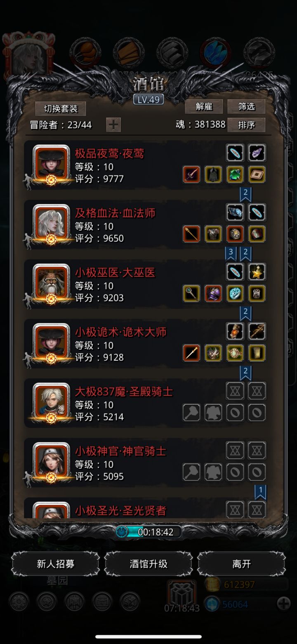The width and height of the screenshot is (297, 644).
Task: Tap the blue flag marked 3
Action: tap(231, 253)
